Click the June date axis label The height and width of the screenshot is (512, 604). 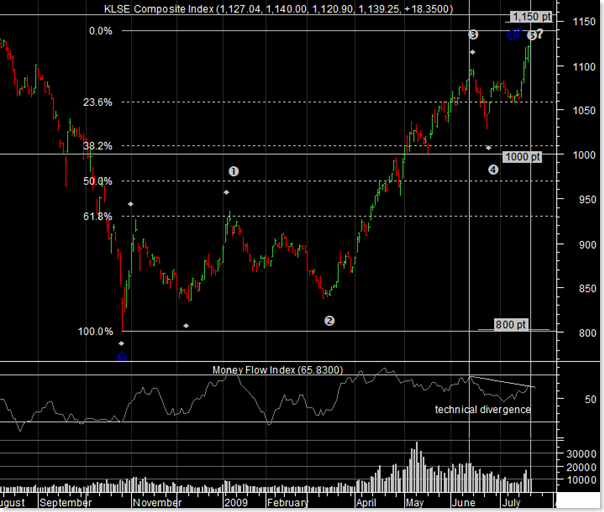pyautogui.click(x=463, y=503)
